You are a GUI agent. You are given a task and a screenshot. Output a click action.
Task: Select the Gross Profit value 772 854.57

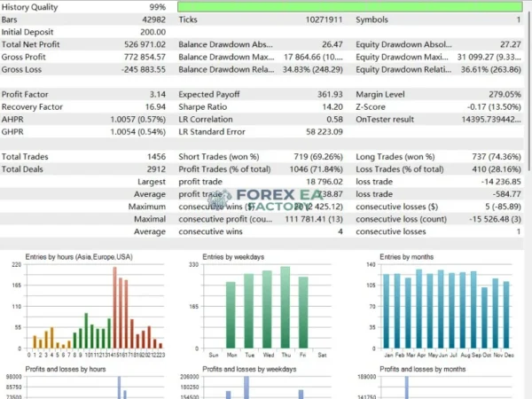click(145, 57)
